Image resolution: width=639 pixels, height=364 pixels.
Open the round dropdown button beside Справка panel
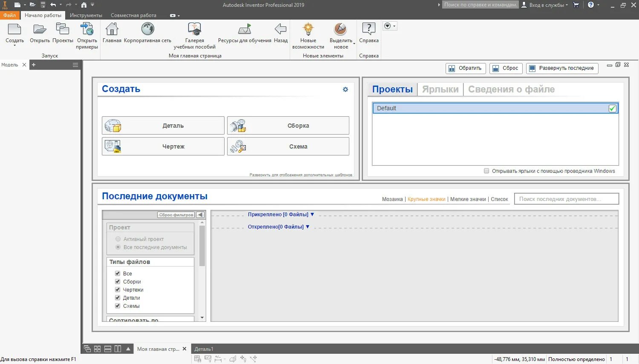[389, 26]
